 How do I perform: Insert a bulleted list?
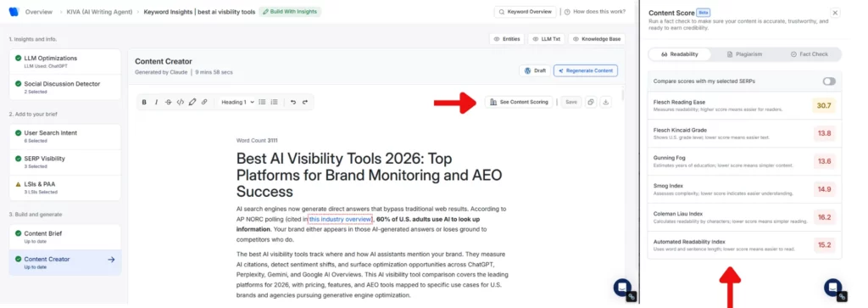tap(263, 102)
